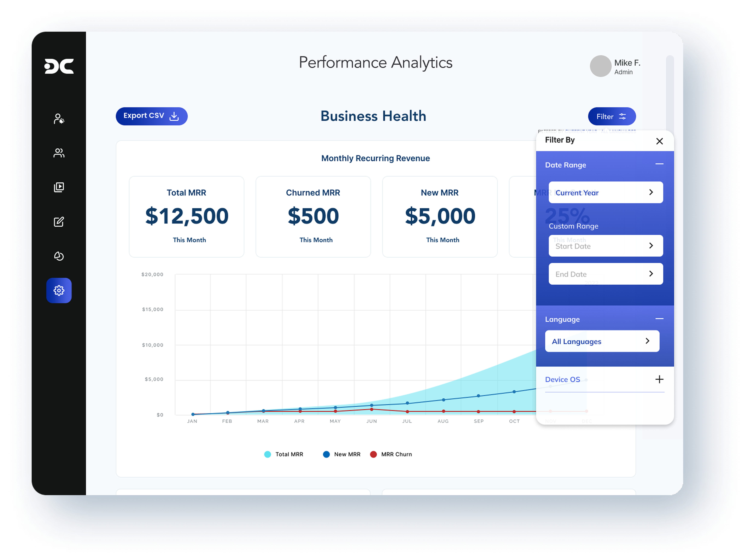Open the End Date picker

pyautogui.click(x=606, y=274)
